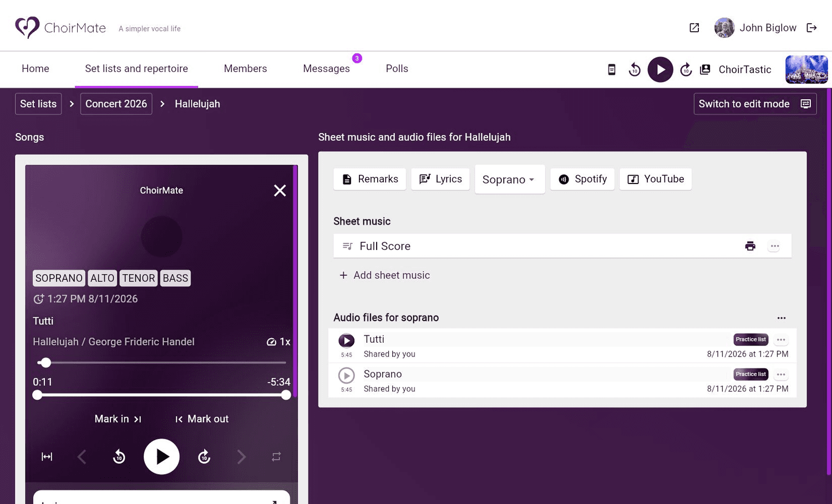Go to the Home tab
The image size is (832, 504).
pos(35,69)
